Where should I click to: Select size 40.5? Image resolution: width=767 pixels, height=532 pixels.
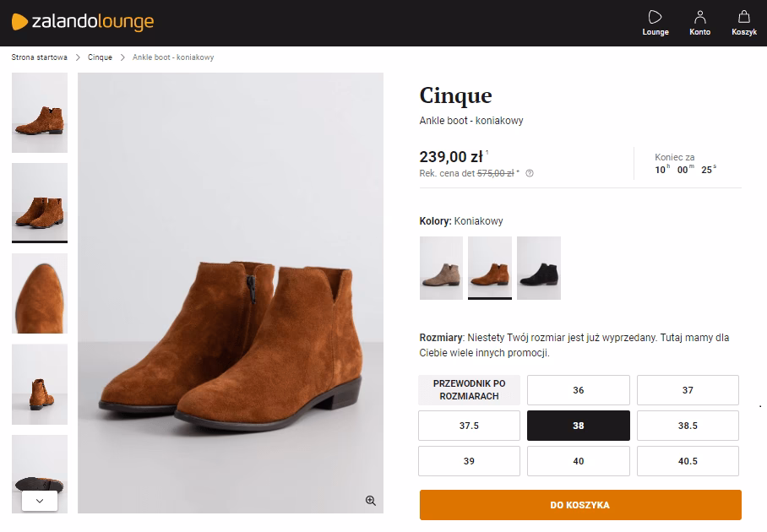pos(688,461)
